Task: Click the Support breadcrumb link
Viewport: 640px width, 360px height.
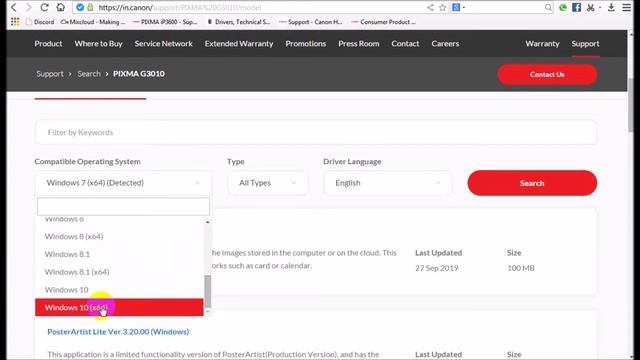Action: tap(50, 74)
